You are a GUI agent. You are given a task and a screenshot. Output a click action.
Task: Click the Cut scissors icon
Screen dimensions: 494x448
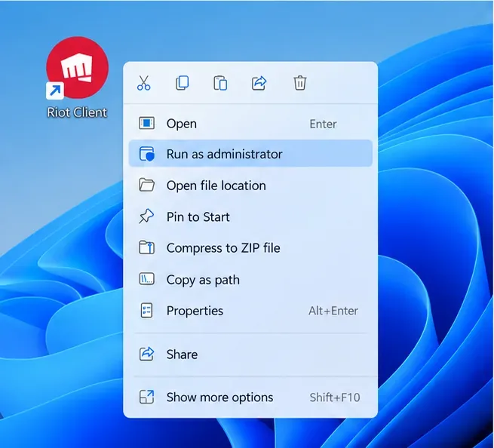(143, 83)
